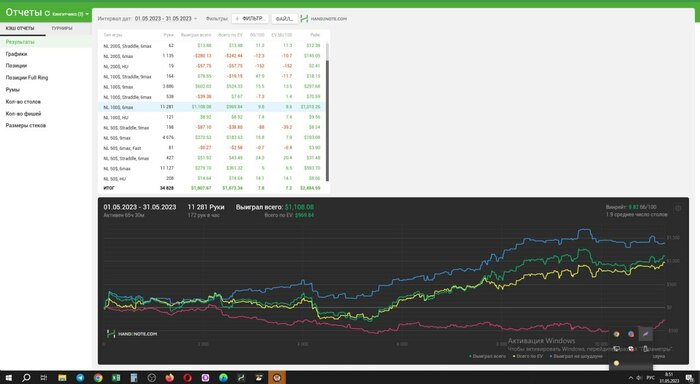Open the Графики report in the sidebar
Screen dimensions: 700x384
pyautogui.click(x=46, y=54)
